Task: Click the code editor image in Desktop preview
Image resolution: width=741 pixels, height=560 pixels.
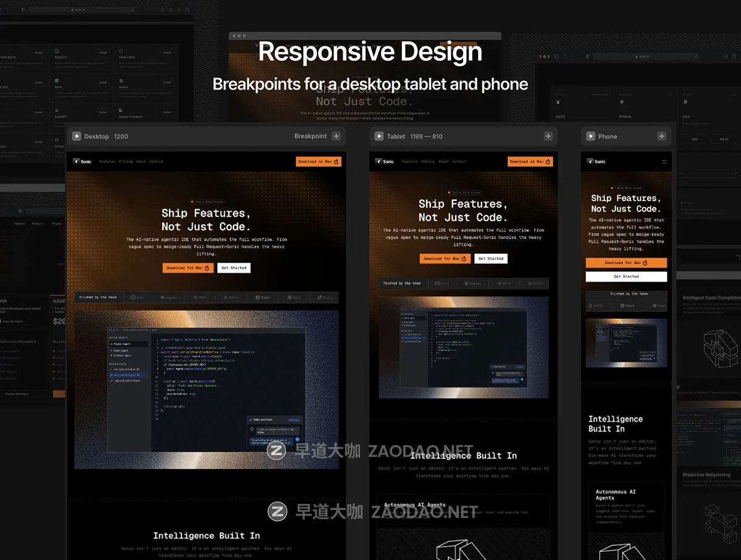Action: (x=206, y=389)
